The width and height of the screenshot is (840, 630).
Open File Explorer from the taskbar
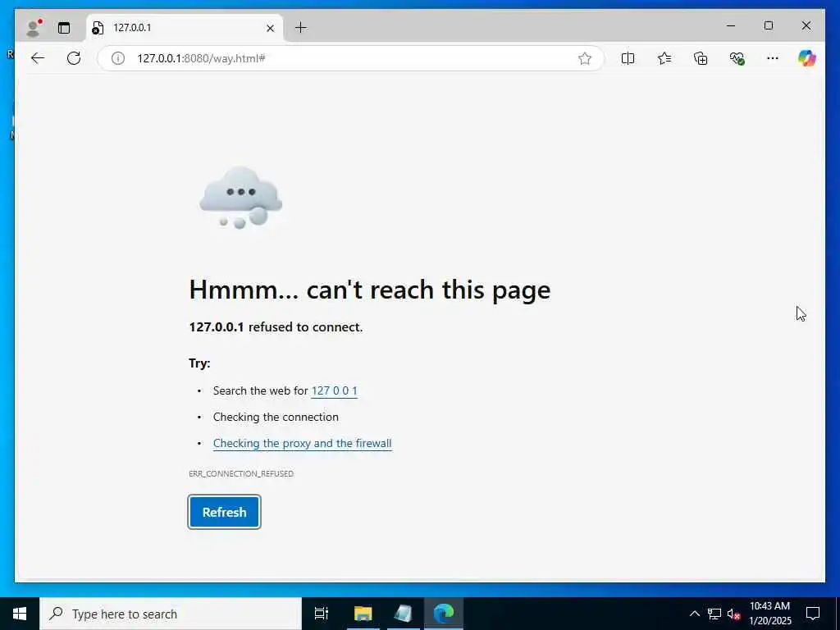coord(363,614)
